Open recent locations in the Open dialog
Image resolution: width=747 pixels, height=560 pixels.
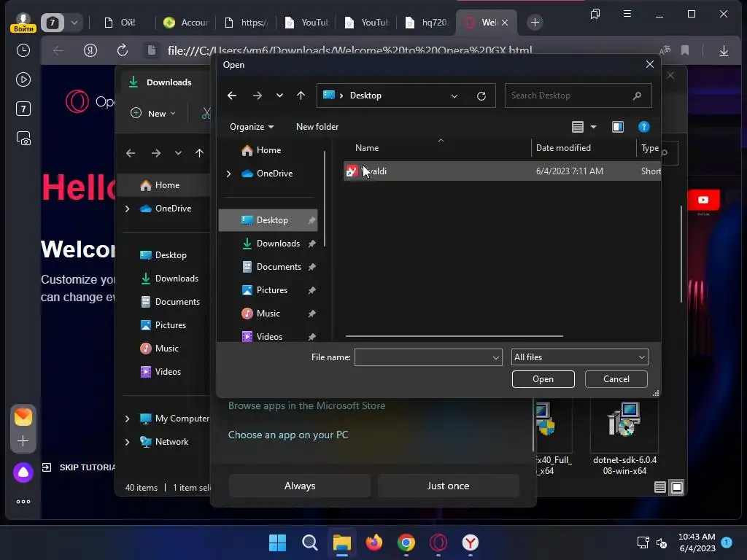[279, 96]
